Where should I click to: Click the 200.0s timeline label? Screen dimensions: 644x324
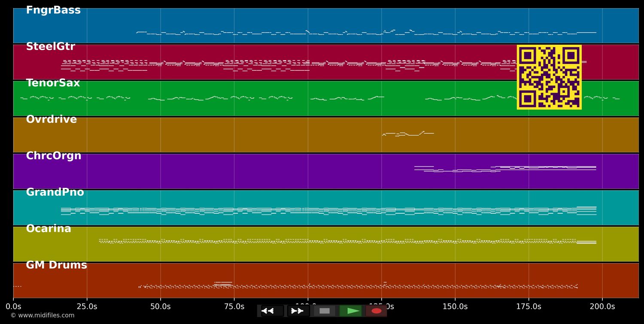602,306
